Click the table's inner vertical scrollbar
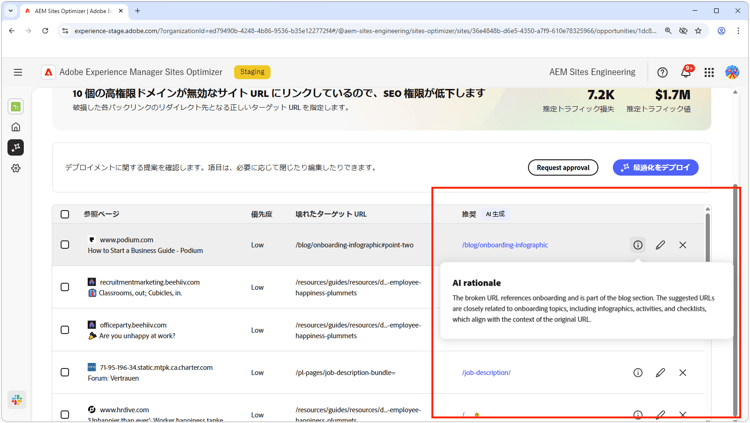The width and height of the screenshot is (750, 423). pyautogui.click(x=707, y=238)
